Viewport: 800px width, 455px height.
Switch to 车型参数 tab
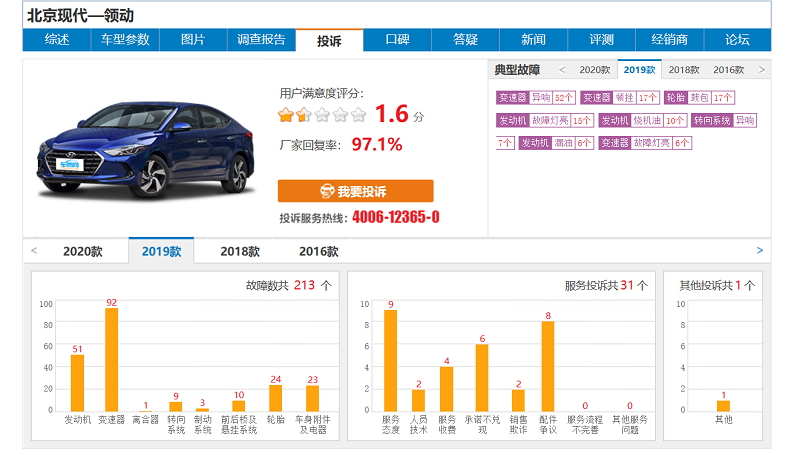(x=125, y=40)
